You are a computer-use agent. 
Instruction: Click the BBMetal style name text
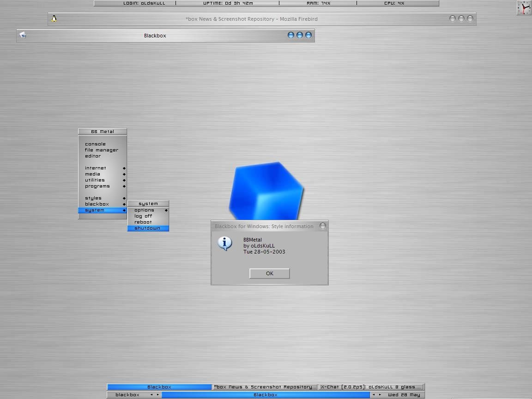pos(253,240)
